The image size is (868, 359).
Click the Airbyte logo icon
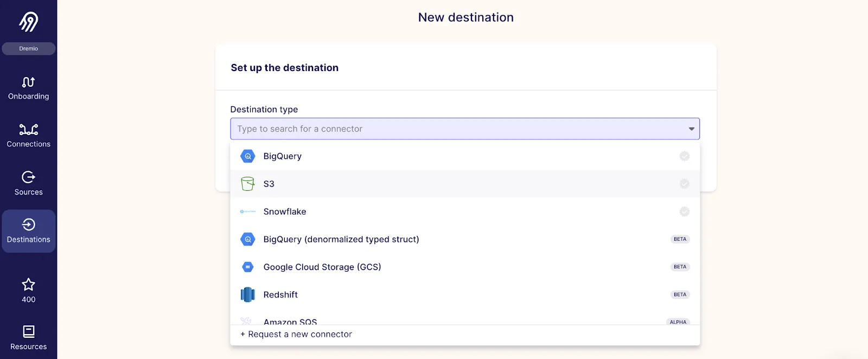coord(28,22)
